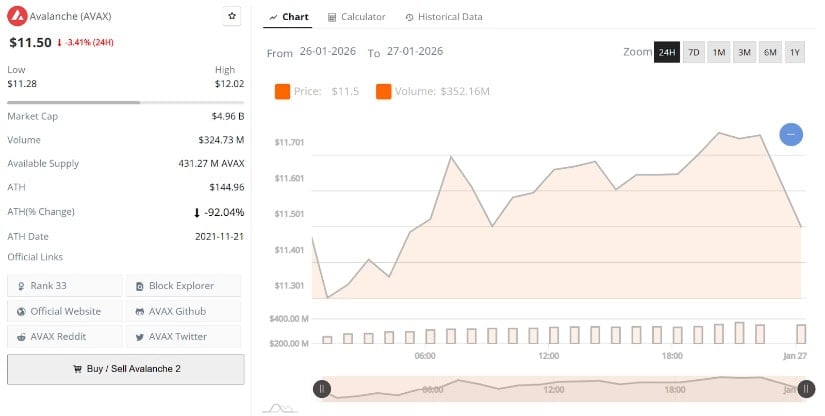Set chart zoom to 1M

pos(718,52)
